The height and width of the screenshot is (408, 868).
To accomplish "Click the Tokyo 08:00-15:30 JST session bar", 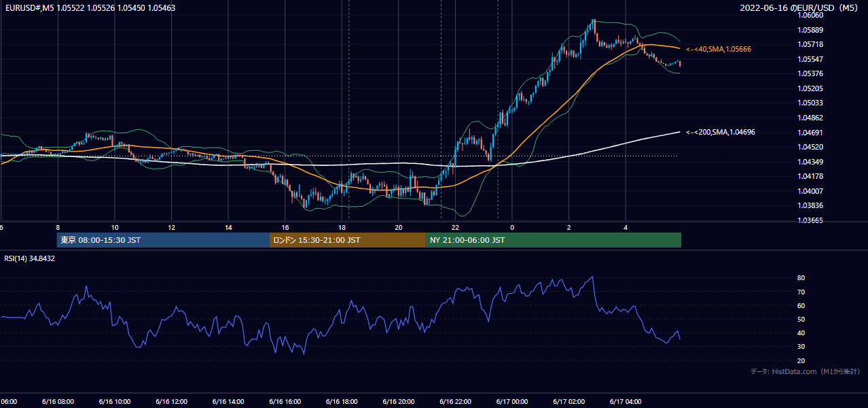I will coord(163,240).
